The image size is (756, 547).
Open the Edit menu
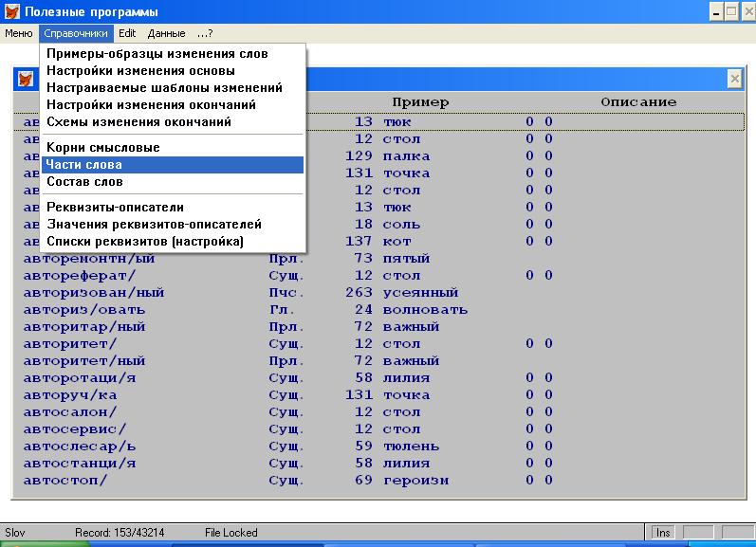click(x=127, y=33)
